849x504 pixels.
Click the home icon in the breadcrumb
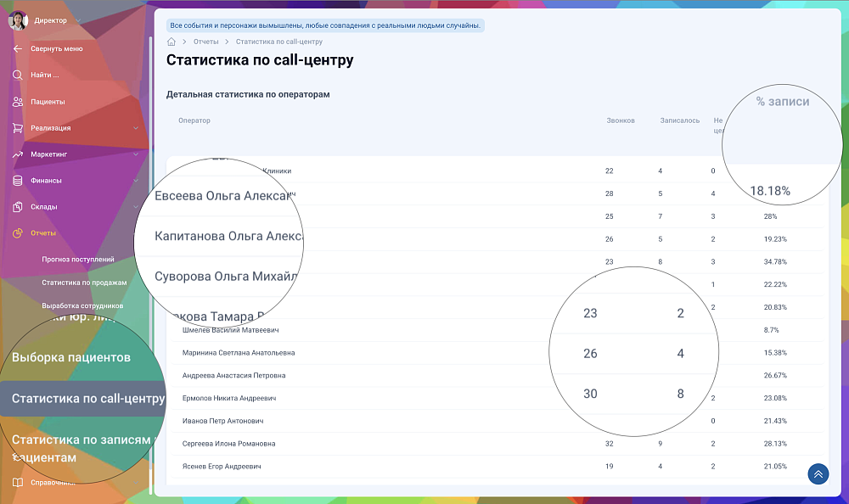tap(171, 42)
